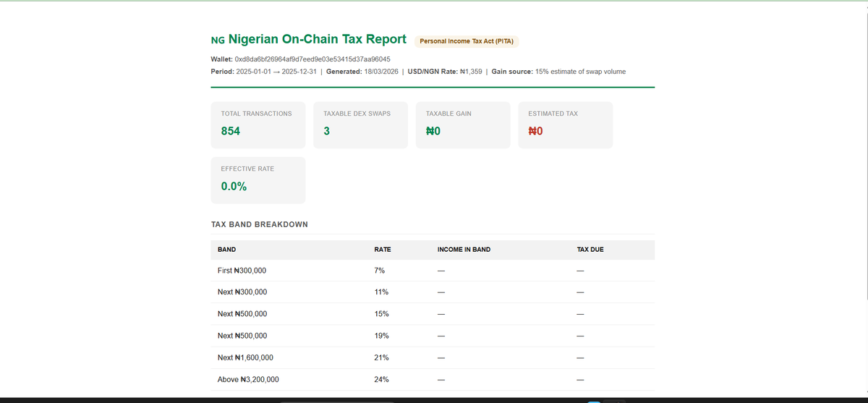Click the EFFECTIVE RATE card label

247,169
